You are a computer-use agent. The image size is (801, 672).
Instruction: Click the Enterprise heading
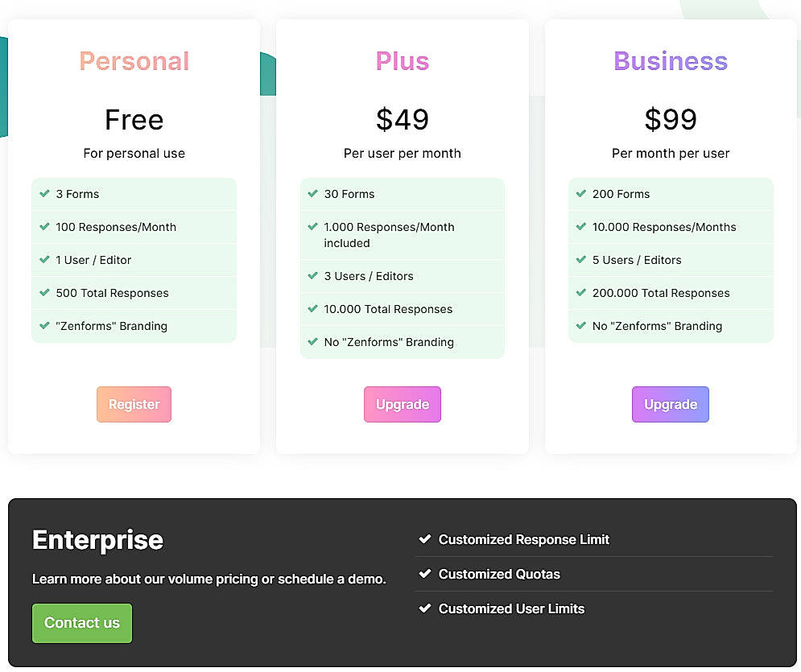(x=97, y=540)
